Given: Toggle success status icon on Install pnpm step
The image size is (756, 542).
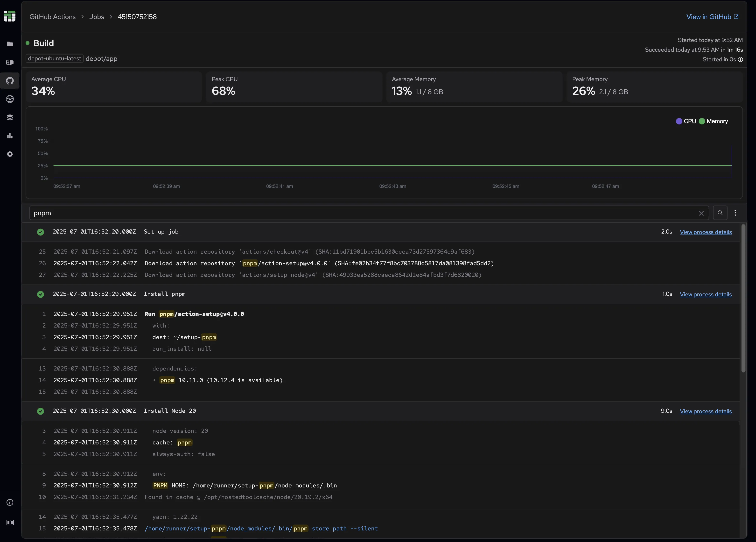Looking at the screenshot, I should click(x=40, y=294).
